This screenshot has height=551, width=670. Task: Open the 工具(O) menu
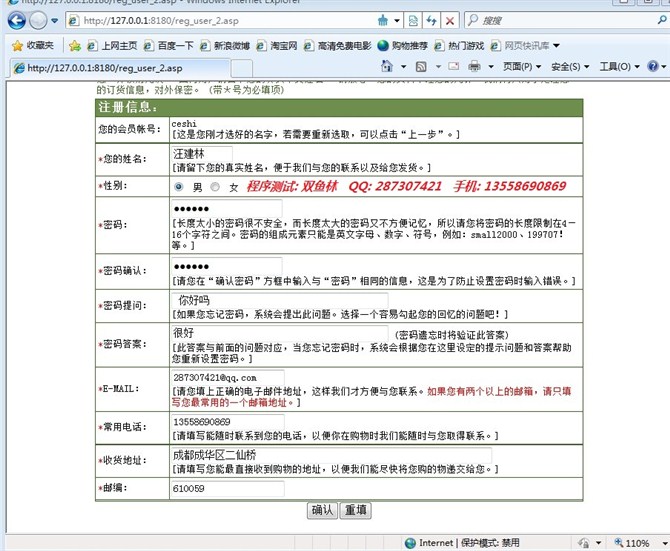pyautogui.click(x=619, y=67)
